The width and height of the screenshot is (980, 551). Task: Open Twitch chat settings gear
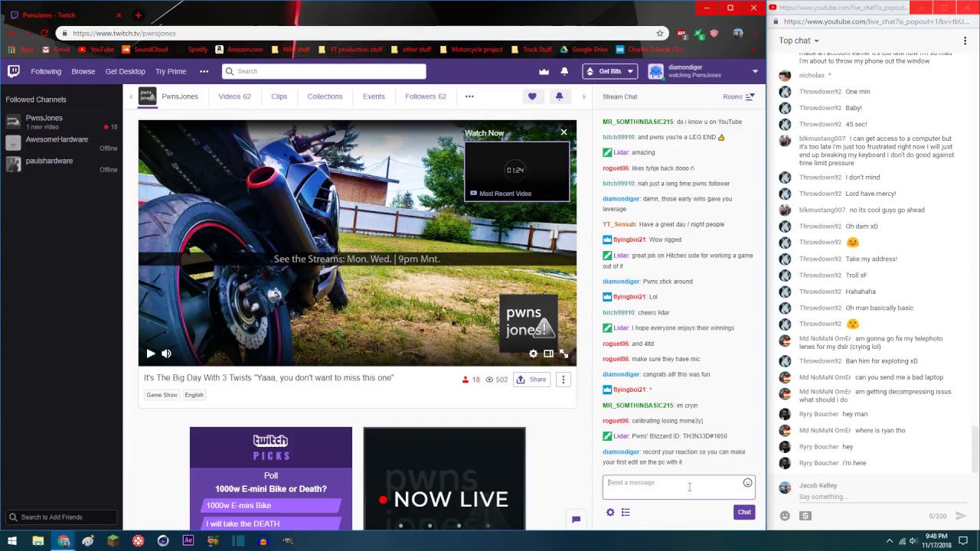(610, 513)
